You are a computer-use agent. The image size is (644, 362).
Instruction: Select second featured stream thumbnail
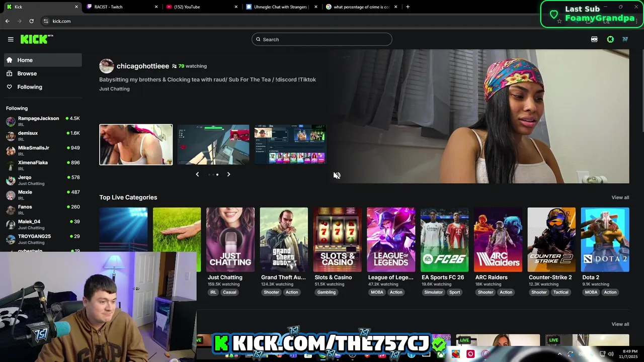click(x=213, y=145)
